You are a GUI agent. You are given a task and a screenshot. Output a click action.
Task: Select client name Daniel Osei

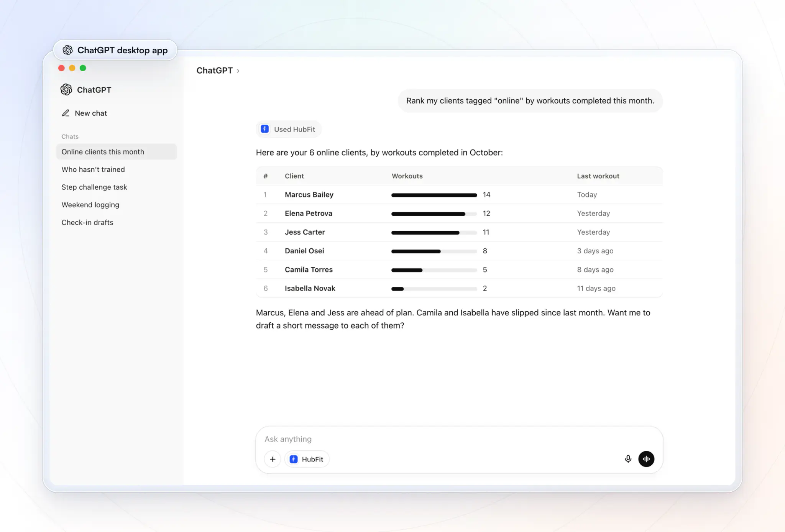point(304,251)
